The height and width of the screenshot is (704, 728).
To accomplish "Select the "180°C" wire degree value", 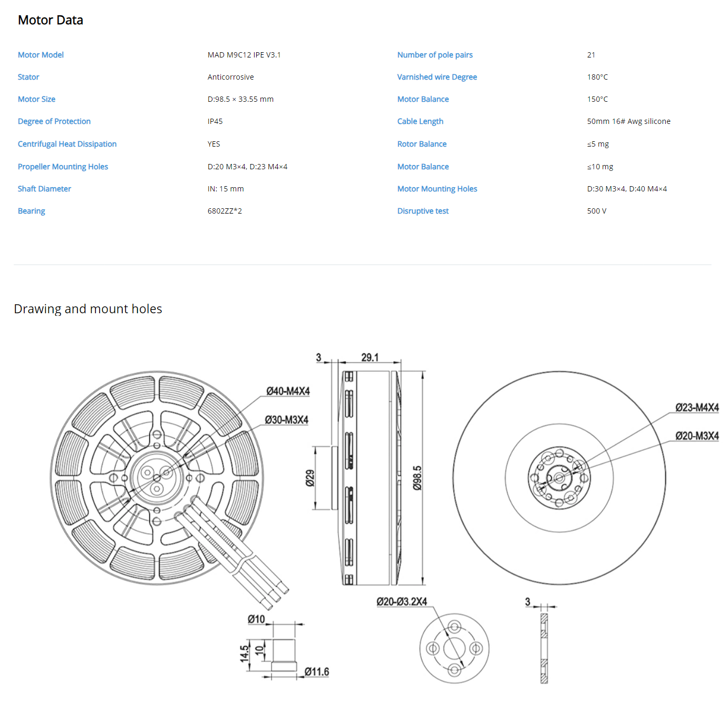I will pos(597,77).
